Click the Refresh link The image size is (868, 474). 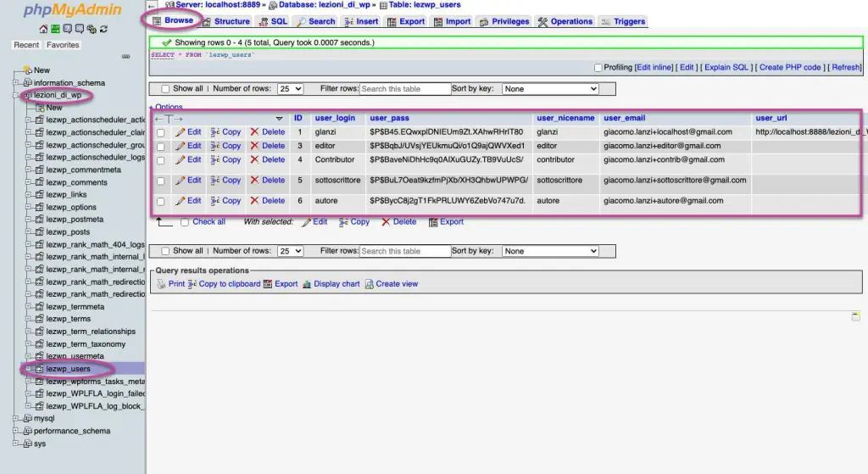point(845,68)
